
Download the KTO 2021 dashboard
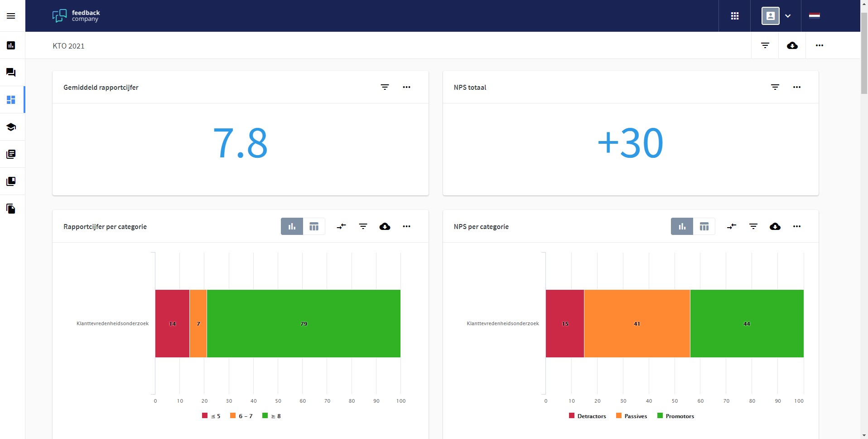point(792,45)
